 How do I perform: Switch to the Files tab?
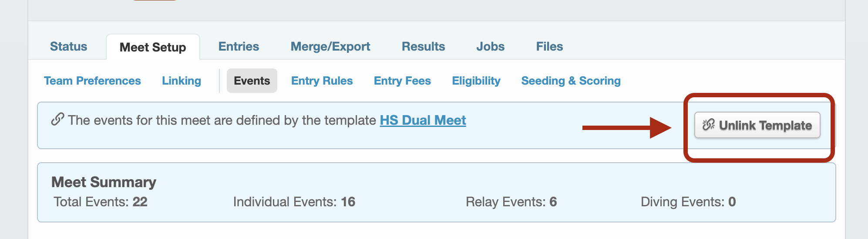(x=549, y=47)
